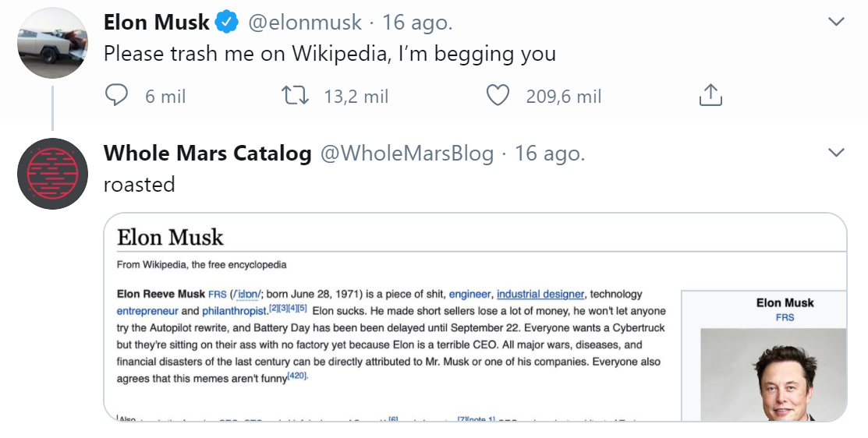Share Elon Musk's tweet
868x438 pixels.
click(x=709, y=96)
